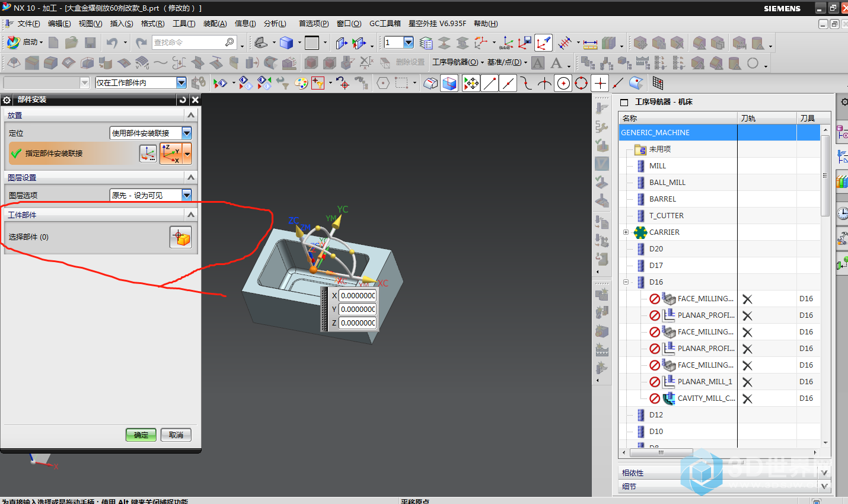Open the 插入(S) menu

122,24
